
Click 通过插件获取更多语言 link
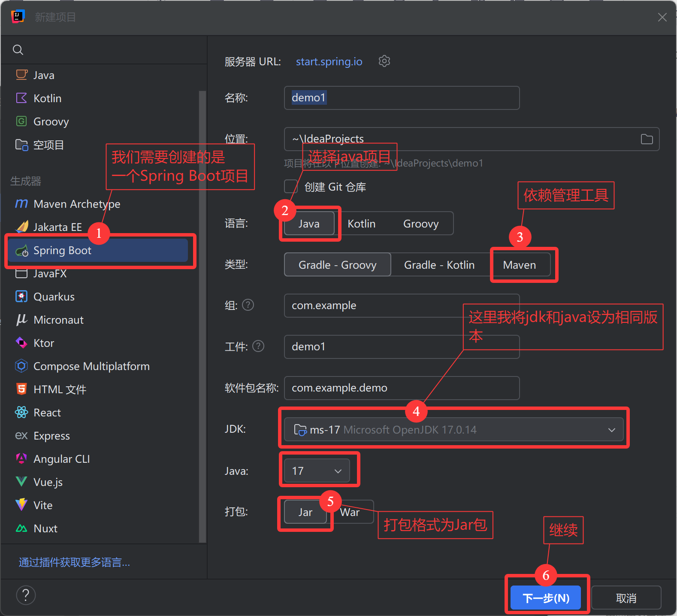click(74, 562)
